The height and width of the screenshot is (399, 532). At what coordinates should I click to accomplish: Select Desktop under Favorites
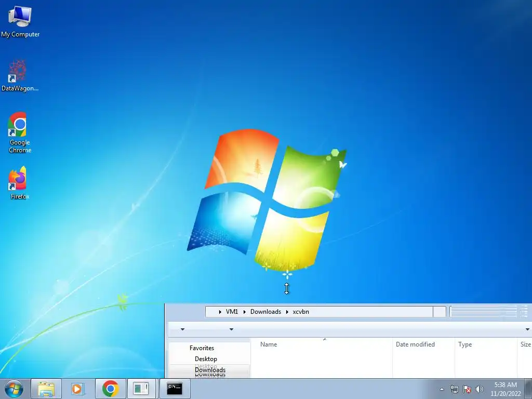pos(206,358)
